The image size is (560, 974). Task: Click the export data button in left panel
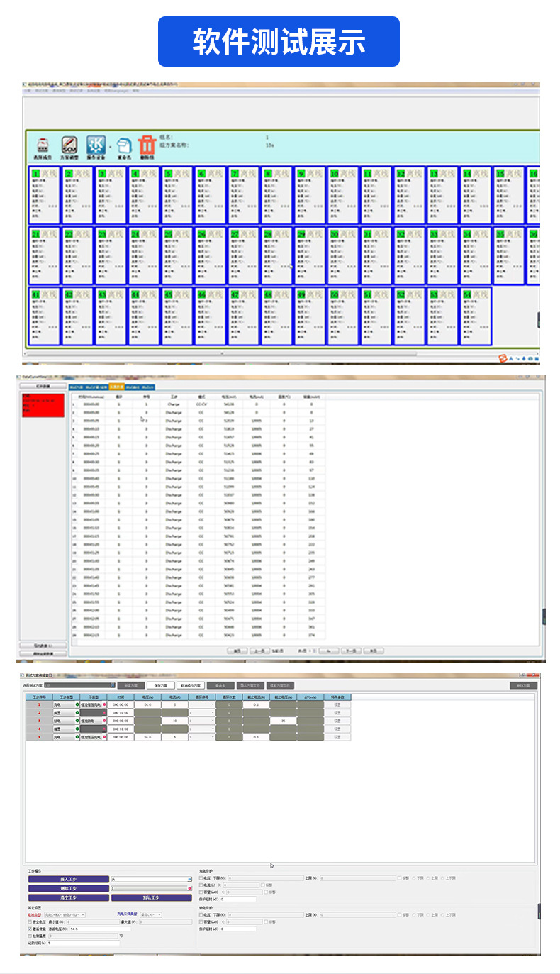[x=43, y=646]
